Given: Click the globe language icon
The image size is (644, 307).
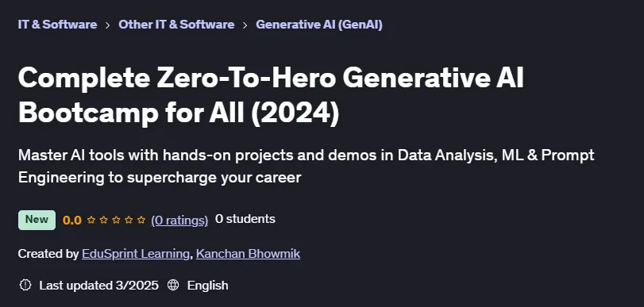Looking at the screenshot, I should pyautogui.click(x=173, y=285).
